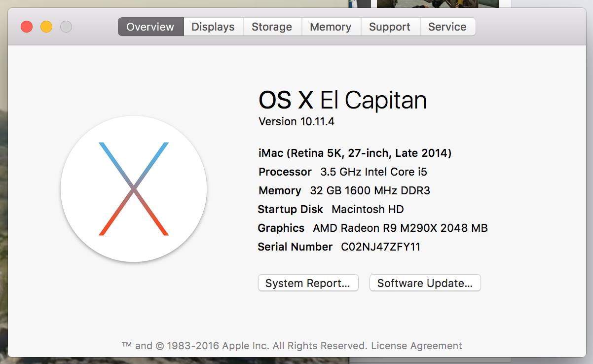The width and height of the screenshot is (593, 364).
Task: Click Version 10.11.4 to reveal build number
Action: point(296,121)
